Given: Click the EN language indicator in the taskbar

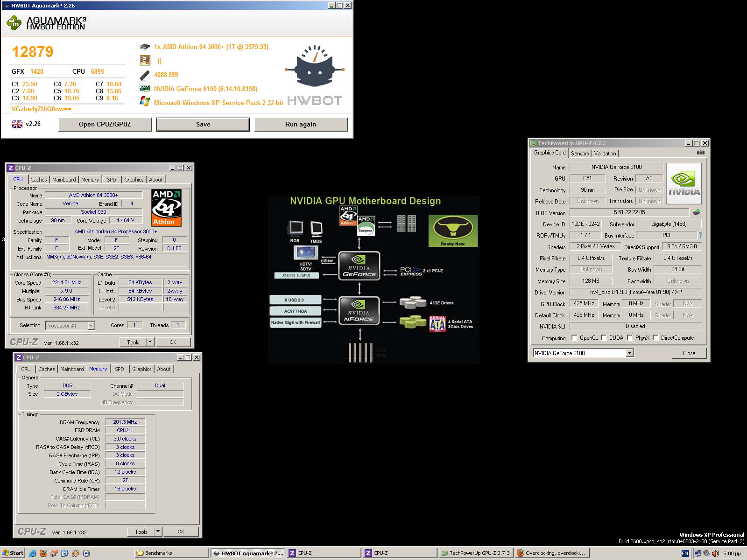Looking at the screenshot, I should [685, 553].
